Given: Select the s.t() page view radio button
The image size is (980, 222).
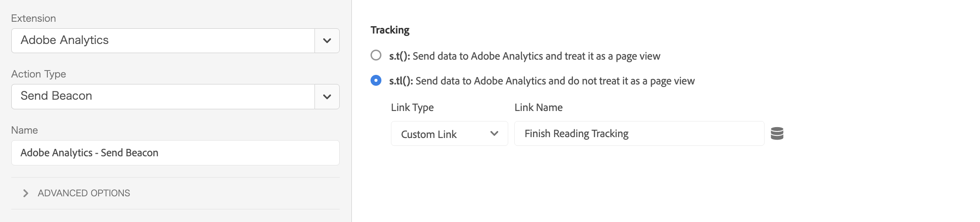Looking at the screenshot, I should (376, 55).
